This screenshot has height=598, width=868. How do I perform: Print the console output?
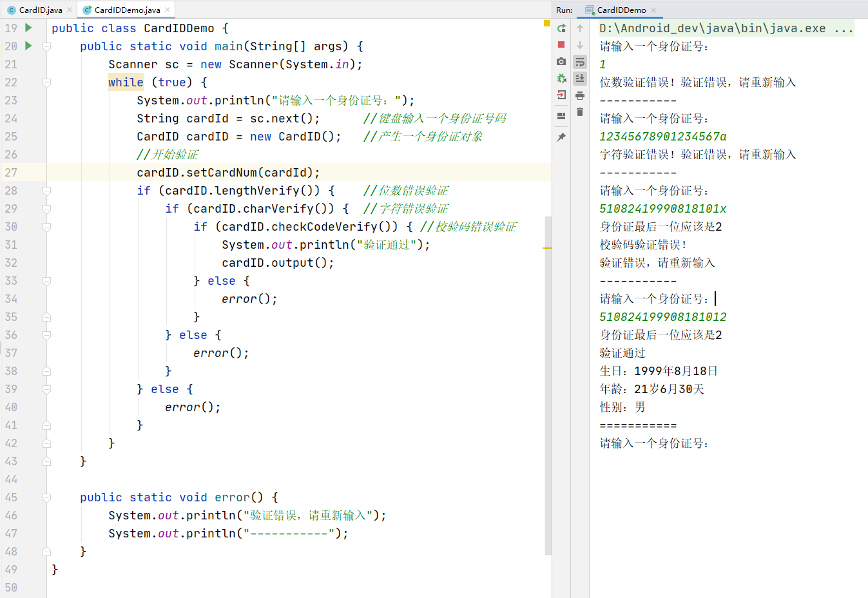[580, 95]
